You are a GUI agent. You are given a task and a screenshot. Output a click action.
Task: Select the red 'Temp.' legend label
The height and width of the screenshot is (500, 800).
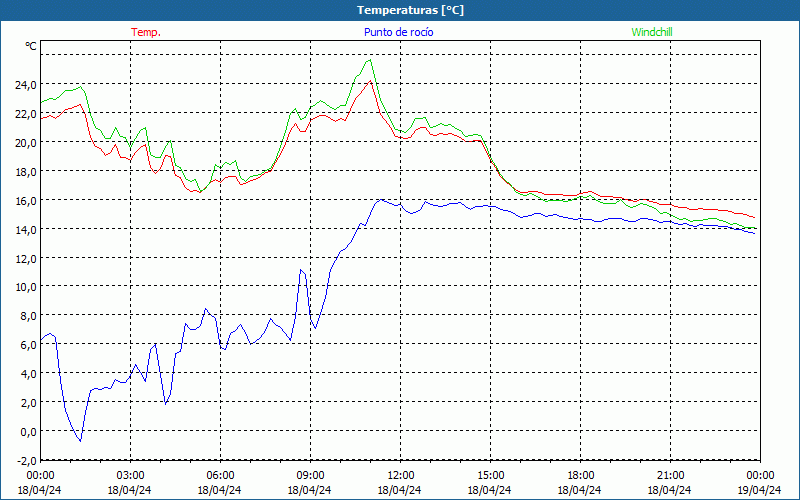pyautogui.click(x=146, y=32)
